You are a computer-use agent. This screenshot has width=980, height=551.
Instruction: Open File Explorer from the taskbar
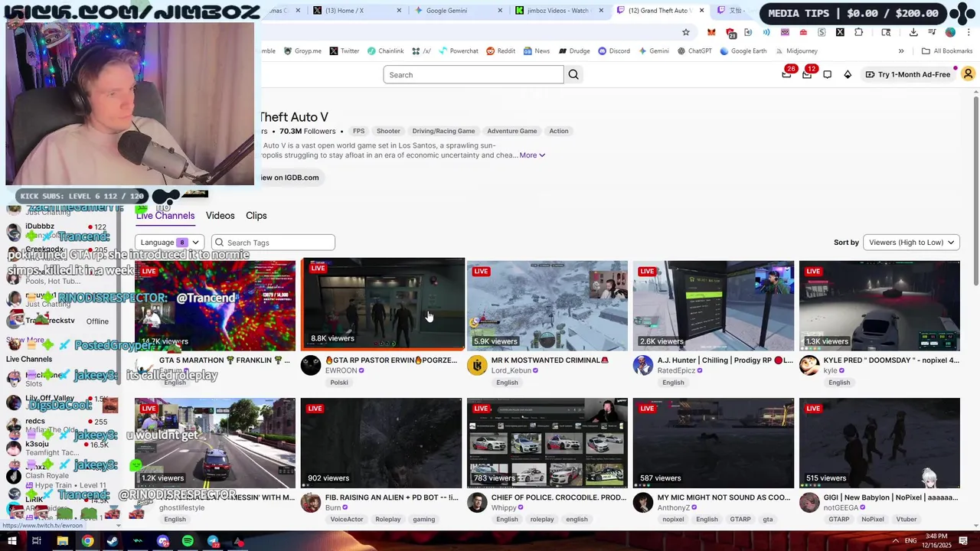tap(62, 541)
